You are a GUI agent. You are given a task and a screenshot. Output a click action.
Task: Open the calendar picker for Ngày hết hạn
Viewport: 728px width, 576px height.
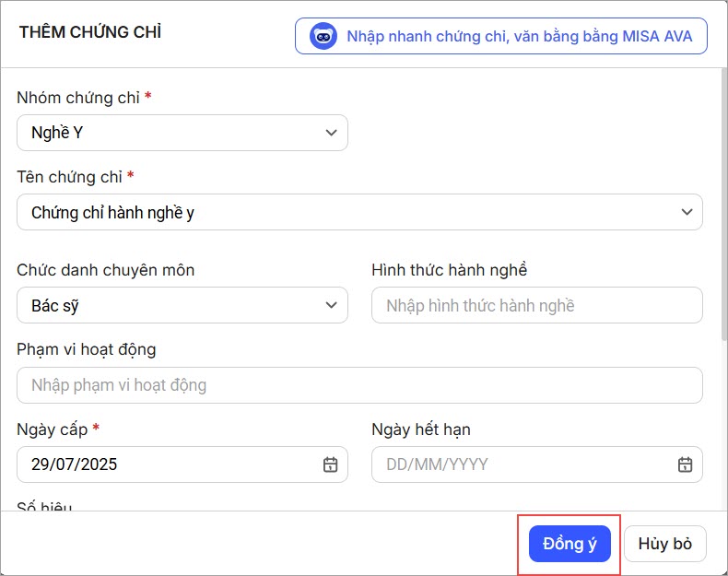(x=685, y=464)
